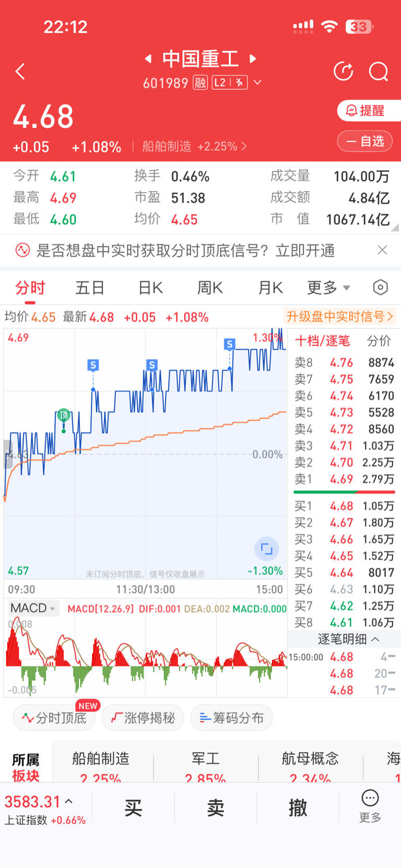The height and width of the screenshot is (868, 401).
Task: Tap the battery indicator in status bar
Action: point(360,27)
